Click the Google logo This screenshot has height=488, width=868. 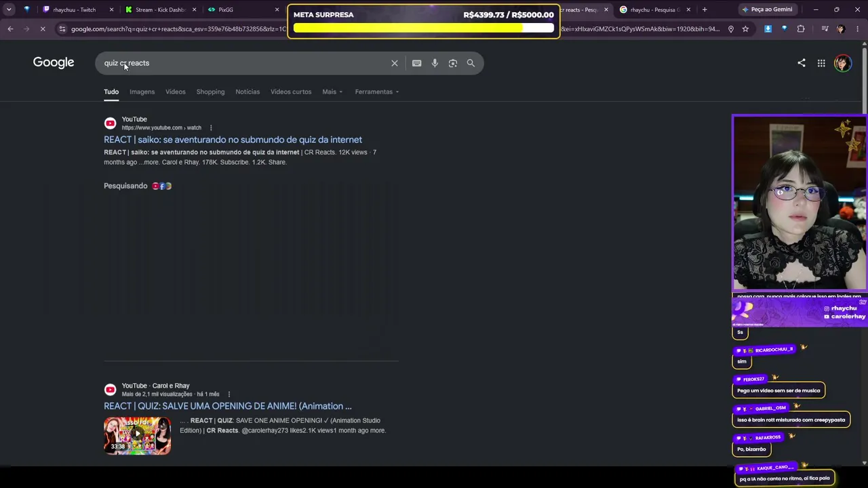point(54,62)
